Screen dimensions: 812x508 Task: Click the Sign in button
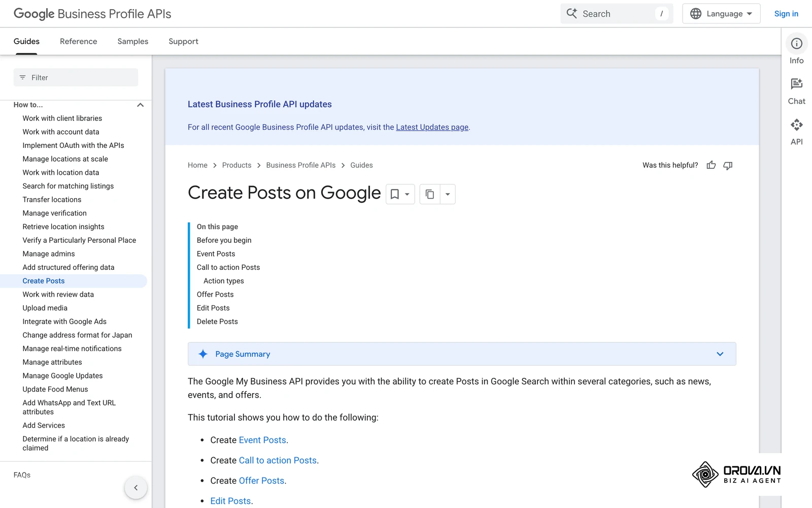coord(786,14)
